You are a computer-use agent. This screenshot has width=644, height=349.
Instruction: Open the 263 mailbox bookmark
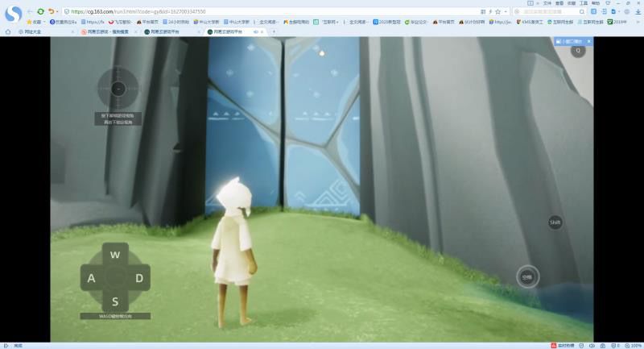click(175, 22)
